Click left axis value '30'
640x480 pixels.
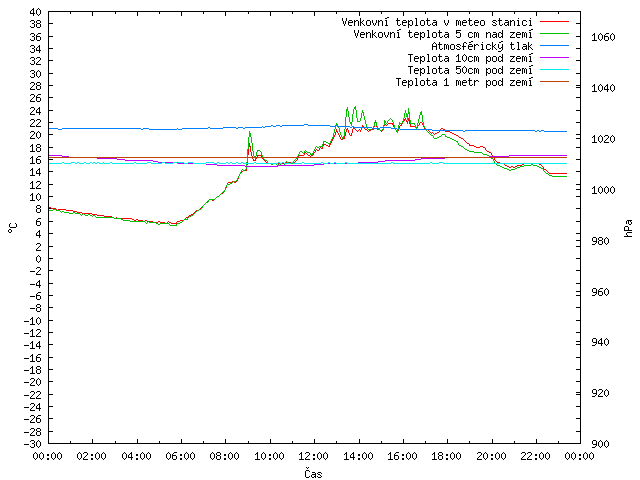(36, 74)
